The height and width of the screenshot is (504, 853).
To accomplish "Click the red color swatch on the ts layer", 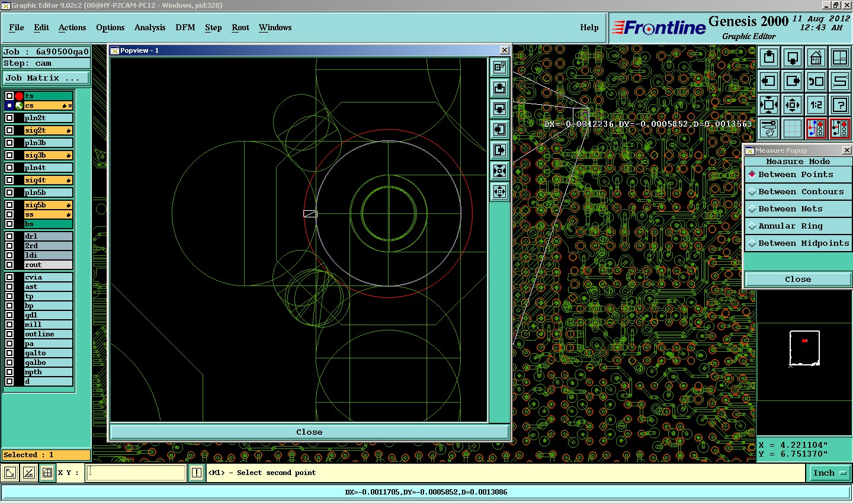I will click(x=19, y=96).
